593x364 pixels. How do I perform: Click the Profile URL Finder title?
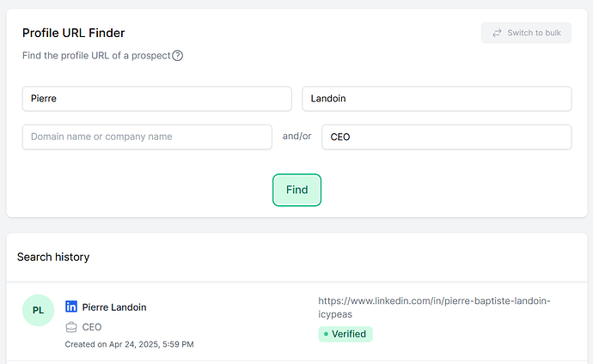73,33
